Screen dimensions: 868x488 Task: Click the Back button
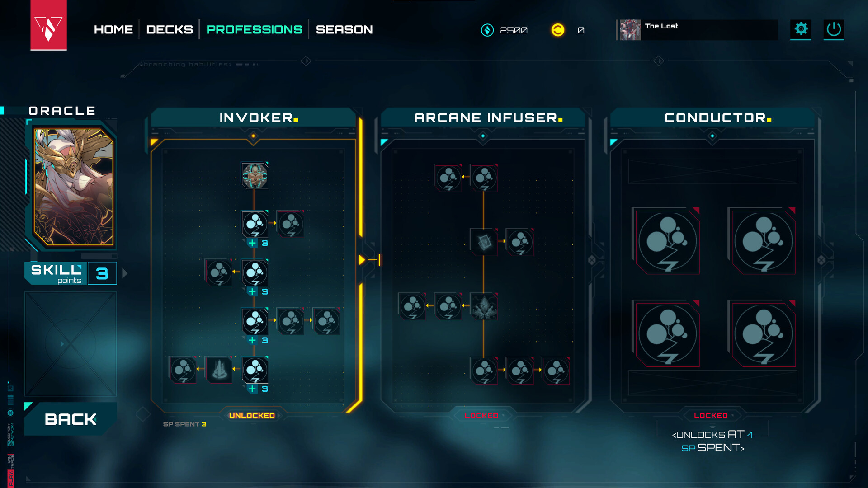71,419
